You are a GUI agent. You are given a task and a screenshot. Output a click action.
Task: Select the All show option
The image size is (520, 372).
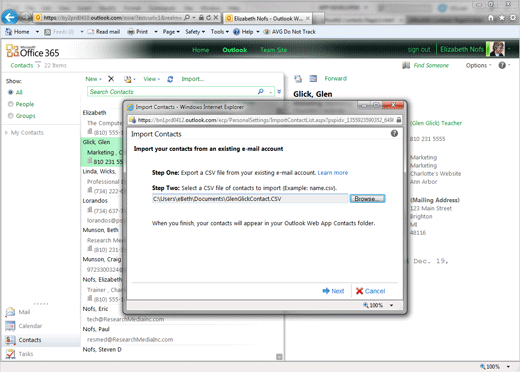pyautogui.click(x=11, y=92)
